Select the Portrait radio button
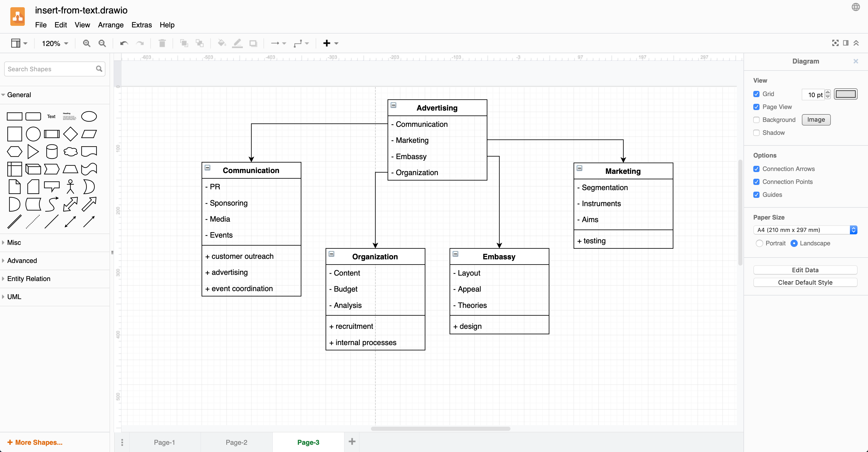The width and height of the screenshot is (868, 452). click(x=760, y=243)
